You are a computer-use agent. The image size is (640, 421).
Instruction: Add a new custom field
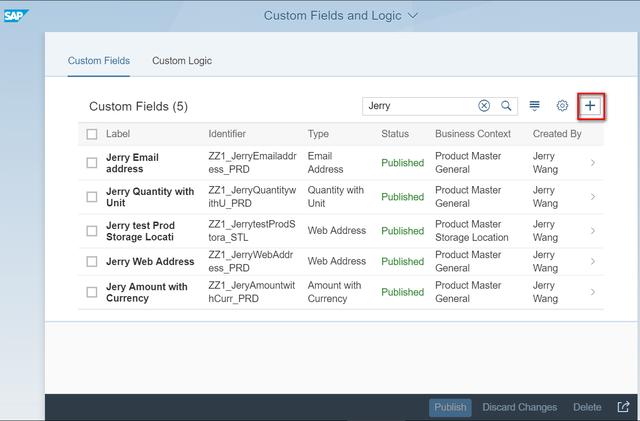click(590, 106)
